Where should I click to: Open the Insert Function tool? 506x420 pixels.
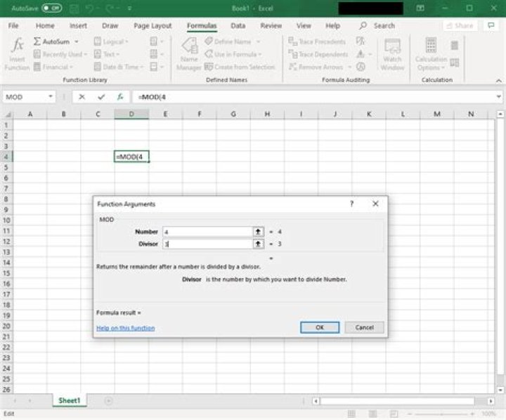17,53
